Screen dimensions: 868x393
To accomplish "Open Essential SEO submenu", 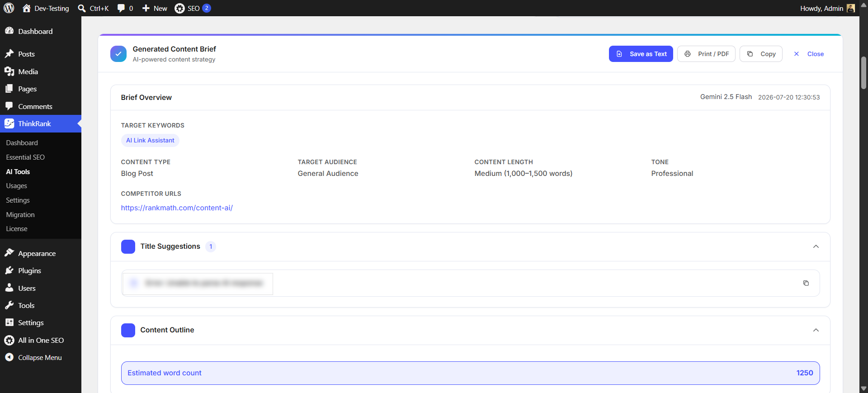I will pyautogui.click(x=25, y=157).
